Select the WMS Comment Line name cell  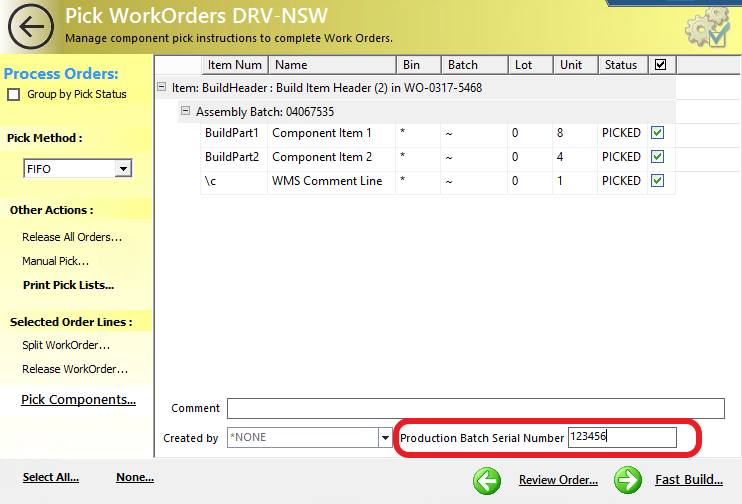click(x=331, y=181)
